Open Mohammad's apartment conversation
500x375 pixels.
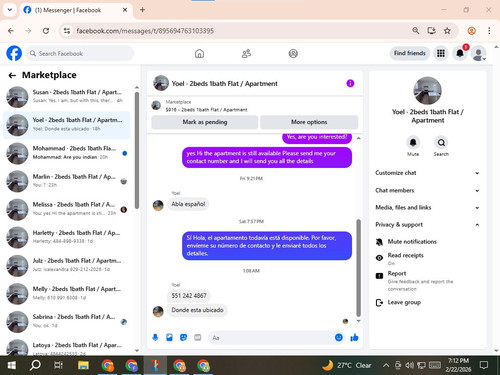coord(66,153)
